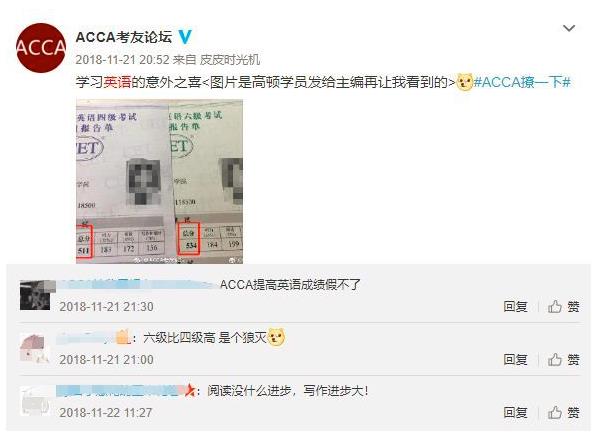The height and width of the screenshot is (436, 595).
Task: Enlarge the exam score report photo
Action: click(159, 181)
